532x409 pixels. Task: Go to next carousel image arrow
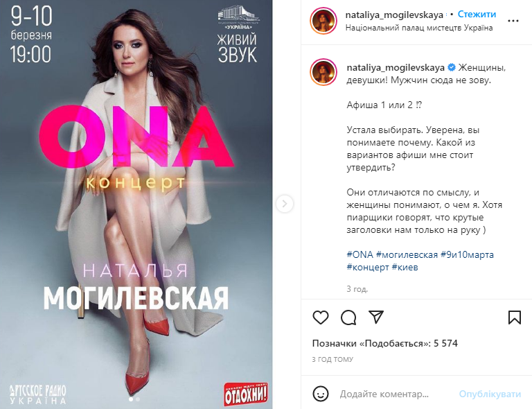coord(285,204)
